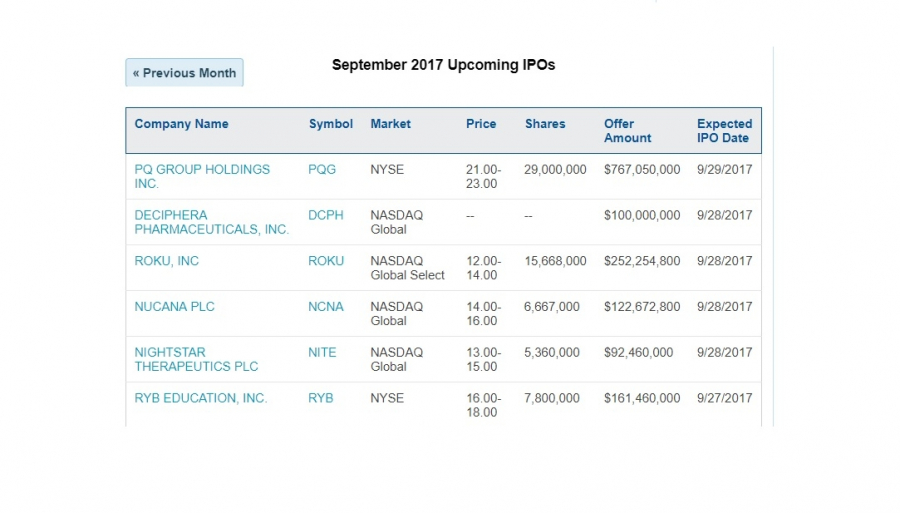The height and width of the screenshot is (513, 900).
Task: Click the Price column header
Action: point(481,124)
